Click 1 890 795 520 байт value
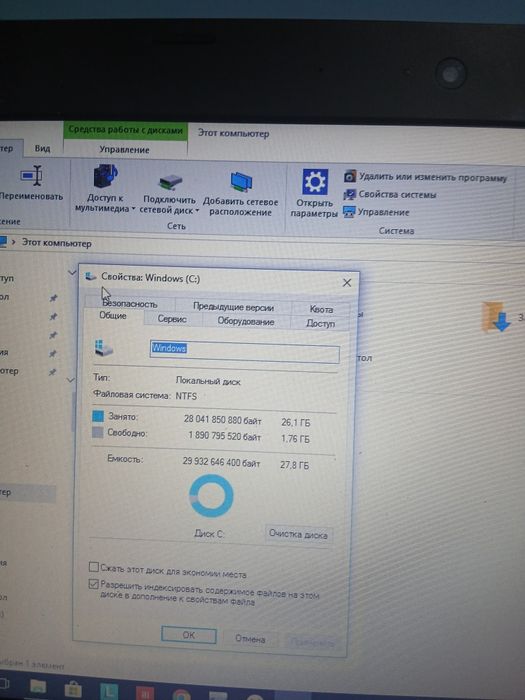This screenshot has height=700, width=525. coord(225,436)
